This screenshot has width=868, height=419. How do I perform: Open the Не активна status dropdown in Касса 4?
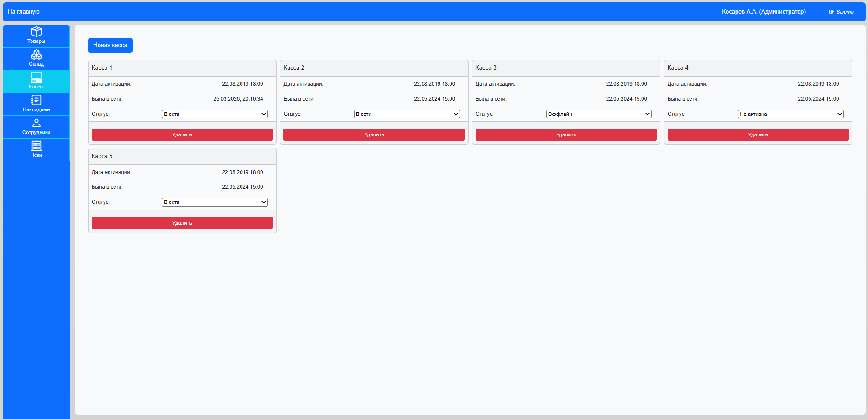[x=791, y=114]
